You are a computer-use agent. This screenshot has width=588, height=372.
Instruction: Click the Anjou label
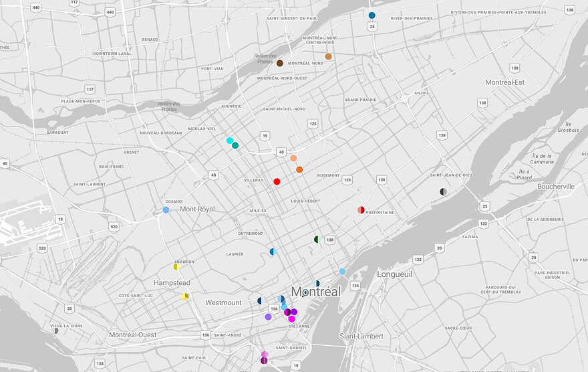pos(421,93)
